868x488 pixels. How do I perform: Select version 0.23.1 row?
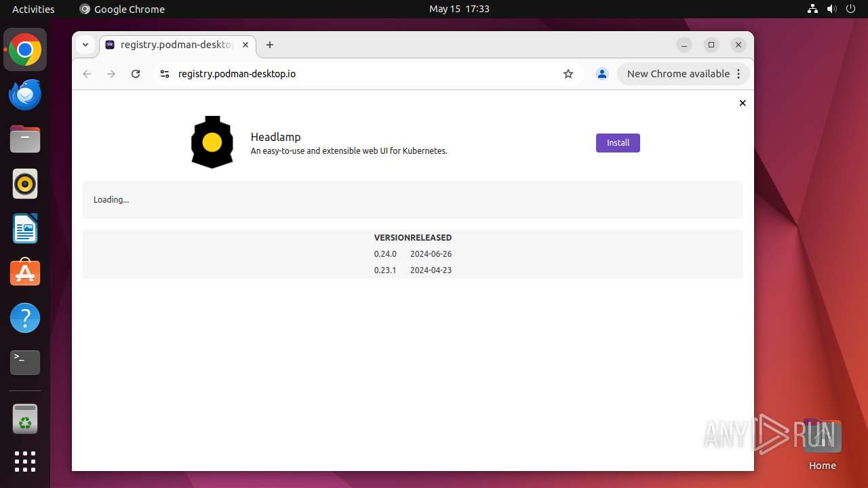point(413,270)
